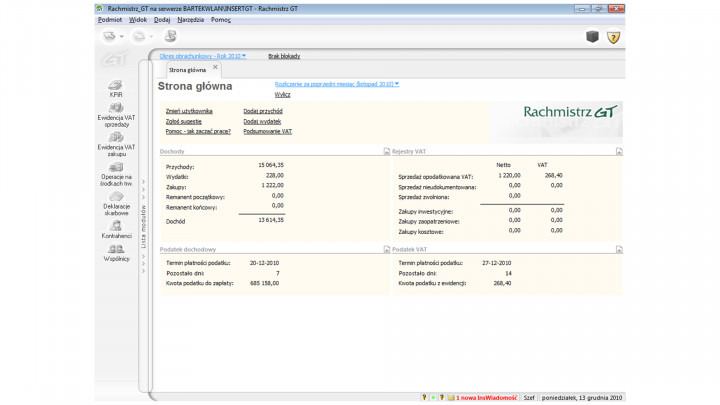Open Pomoc - jak zacząć pracę? link
Image resolution: width=720 pixels, height=405 pixels.
click(198, 131)
